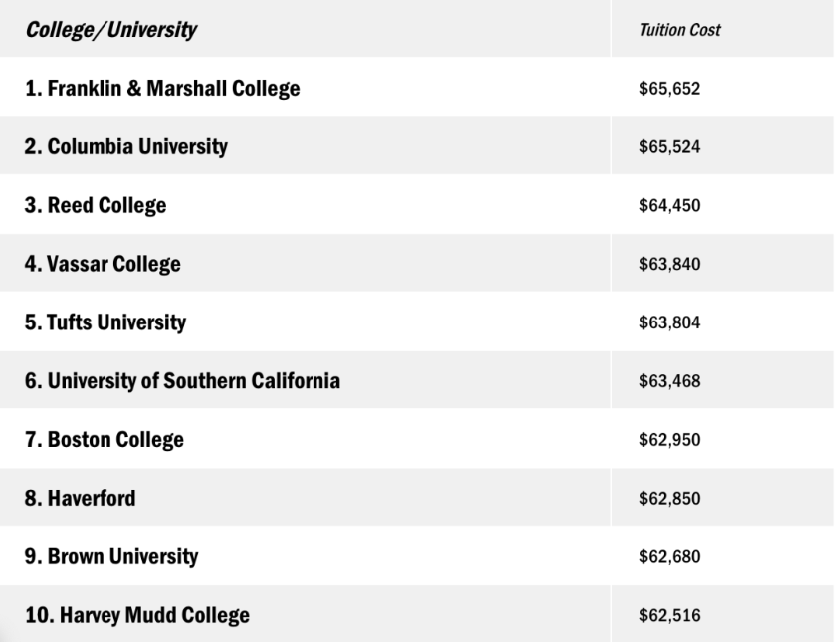Select the Vassar College row
837x644 pixels.
coord(103,265)
